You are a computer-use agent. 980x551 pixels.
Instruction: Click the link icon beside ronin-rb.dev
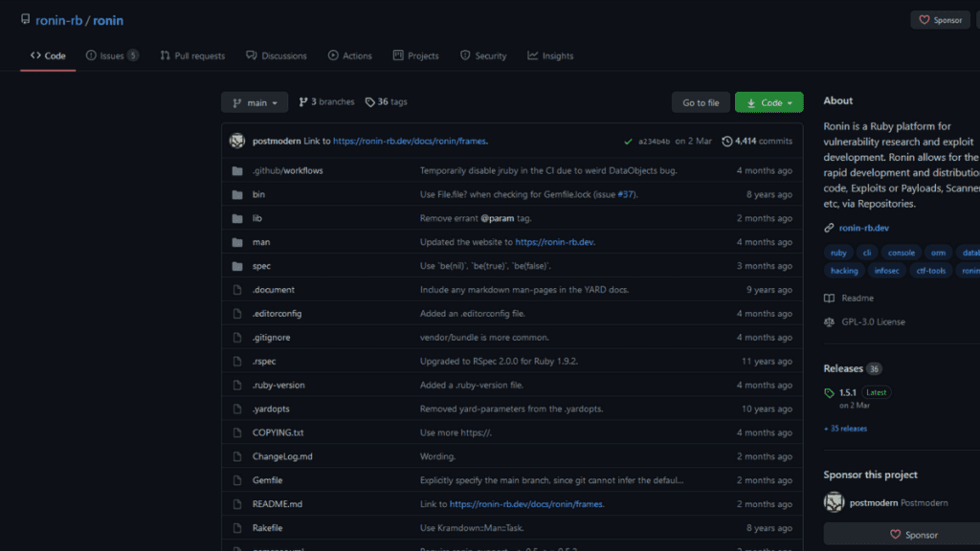click(x=829, y=228)
